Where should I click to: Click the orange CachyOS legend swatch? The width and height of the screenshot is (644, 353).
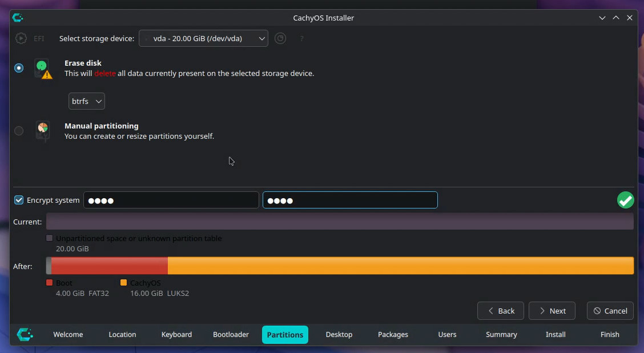coord(123,282)
